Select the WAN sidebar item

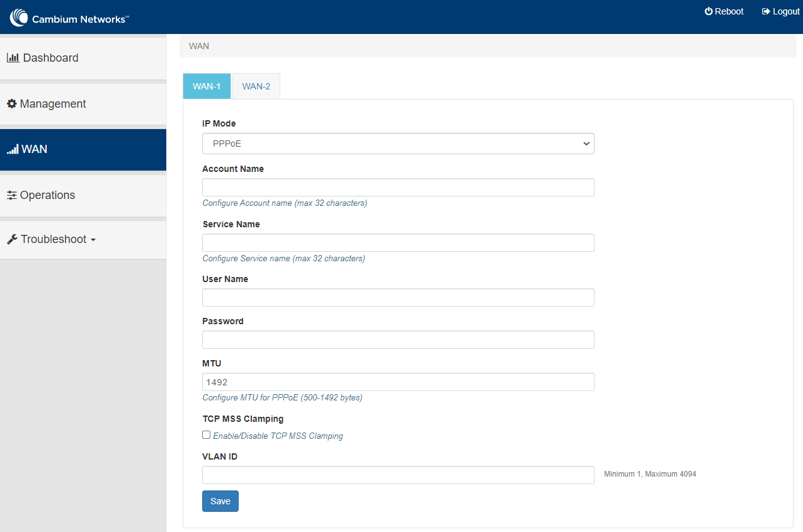83,150
